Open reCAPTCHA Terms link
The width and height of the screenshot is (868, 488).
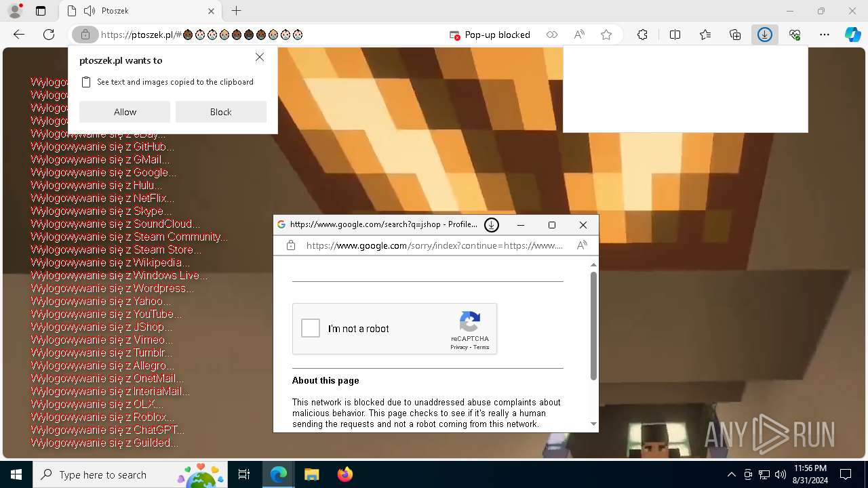pyautogui.click(x=481, y=347)
